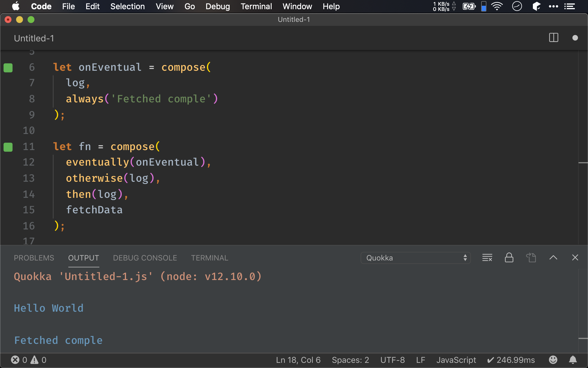This screenshot has width=588, height=368.
Task: Maximize the panel with the chevron-up icon
Action: tap(553, 258)
